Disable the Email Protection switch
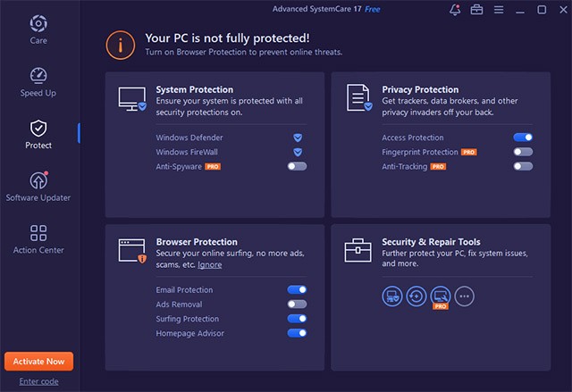The height and width of the screenshot is (392, 572). point(297,290)
